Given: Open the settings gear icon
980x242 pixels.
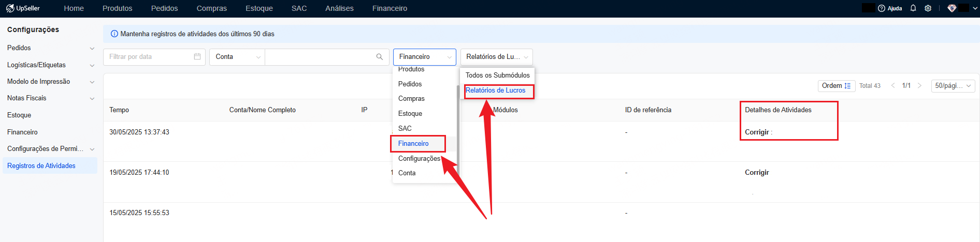Looking at the screenshot, I should tap(928, 8).
